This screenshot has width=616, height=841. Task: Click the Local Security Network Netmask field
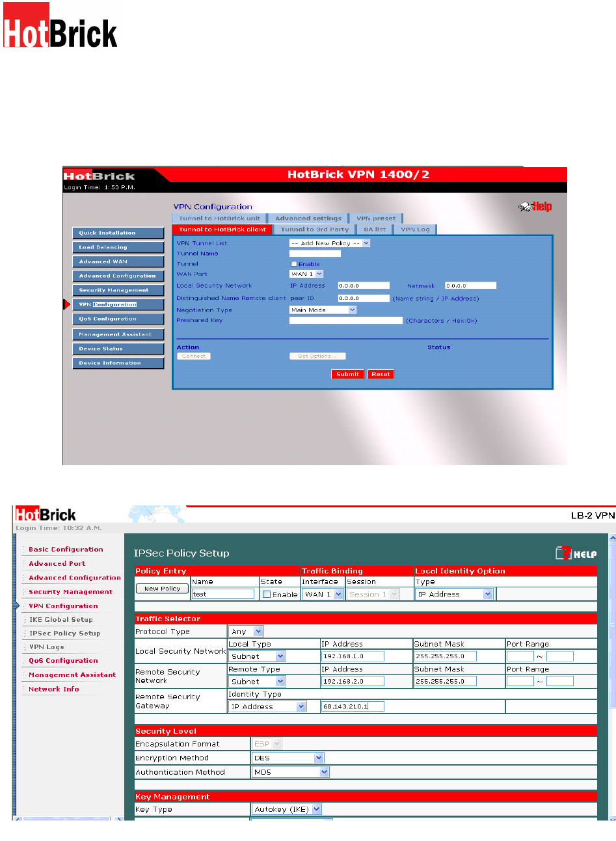(x=471, y=286)
